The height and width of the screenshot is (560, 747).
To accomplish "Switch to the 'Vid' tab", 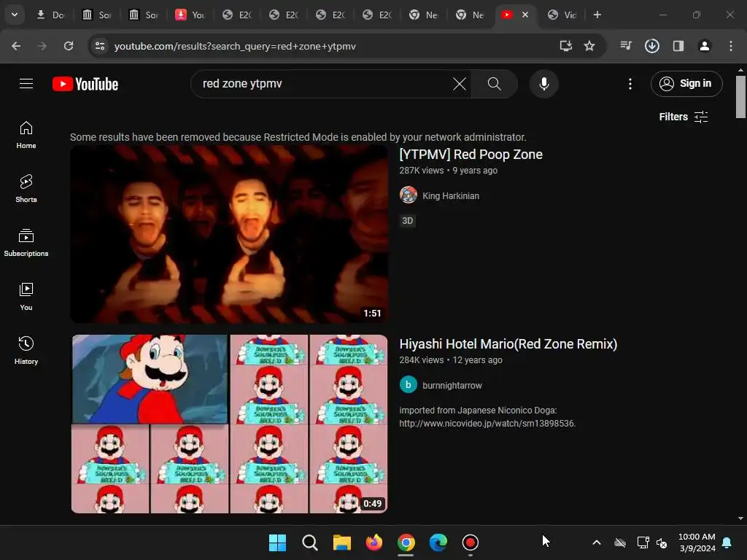I will [x=562, y=15].
